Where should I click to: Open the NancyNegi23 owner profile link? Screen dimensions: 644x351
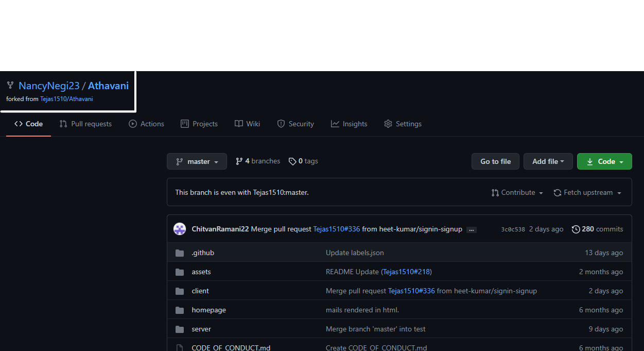[x=49, y=86]
